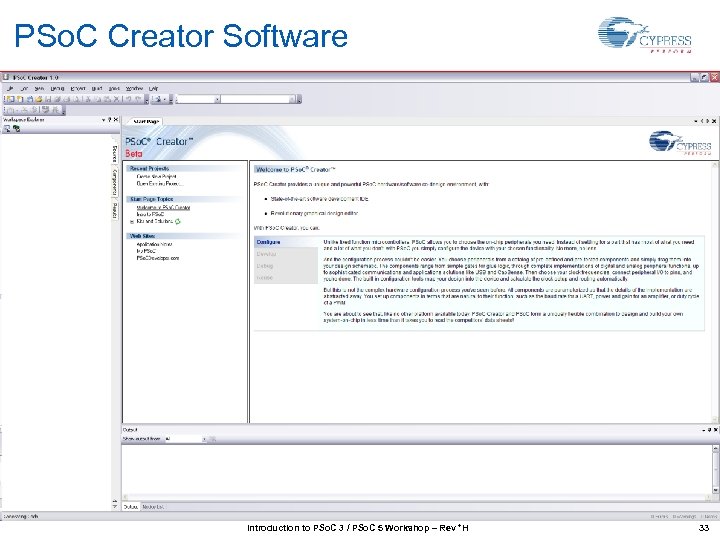Image resolution: width=720 pixels, height=540 pixels.
Task: Click the Save All toolbar icon
Action: (57, 99)
